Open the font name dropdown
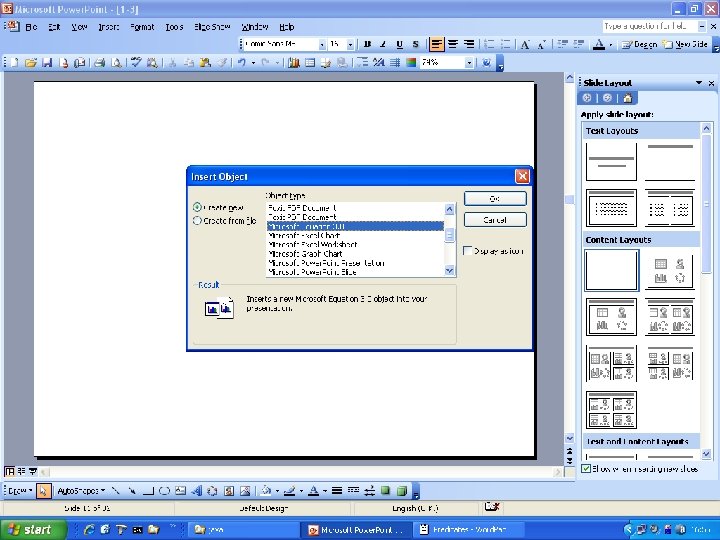The image size is (720, 540). [322, 45]
